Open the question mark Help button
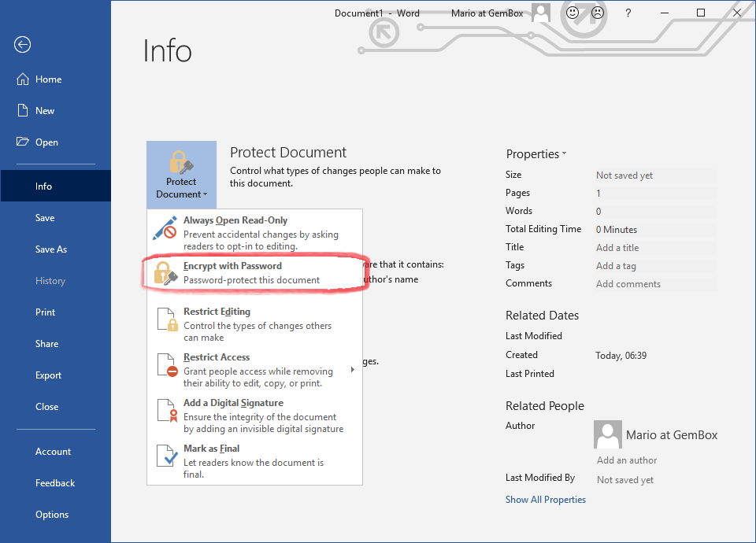756x543 pixels. coord(628,13)
